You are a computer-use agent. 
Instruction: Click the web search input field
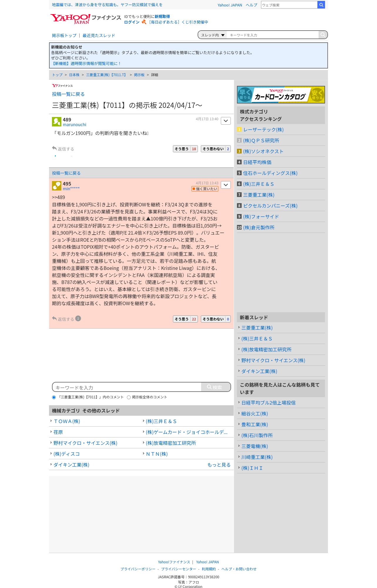point(289,5)
